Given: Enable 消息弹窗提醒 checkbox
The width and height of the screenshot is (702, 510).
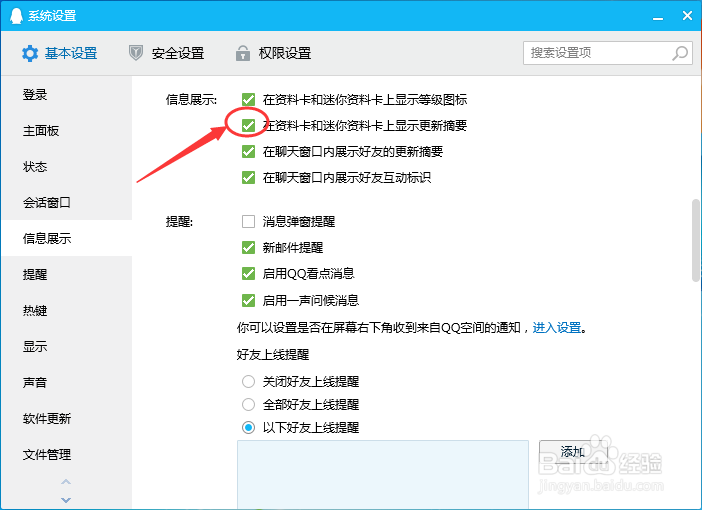Looking at the screenshot, I should 248,221.
